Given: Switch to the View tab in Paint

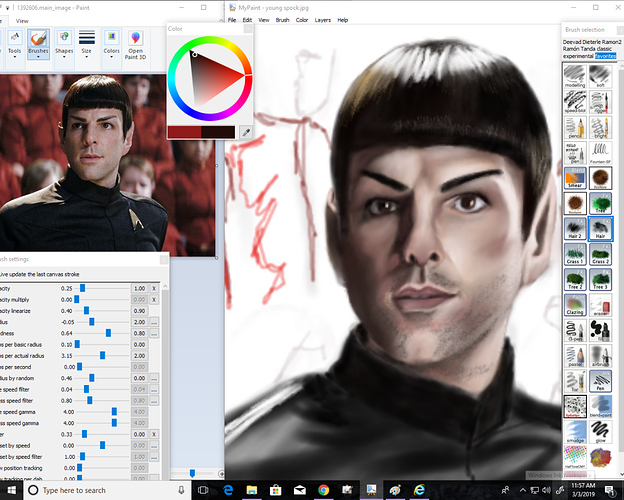Looking at the screenshot, I should 22,21.
